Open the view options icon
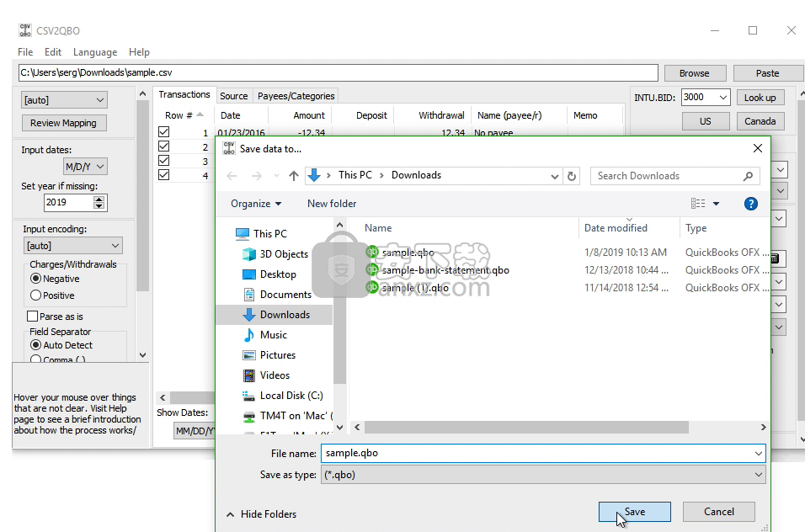 [698, 204]
